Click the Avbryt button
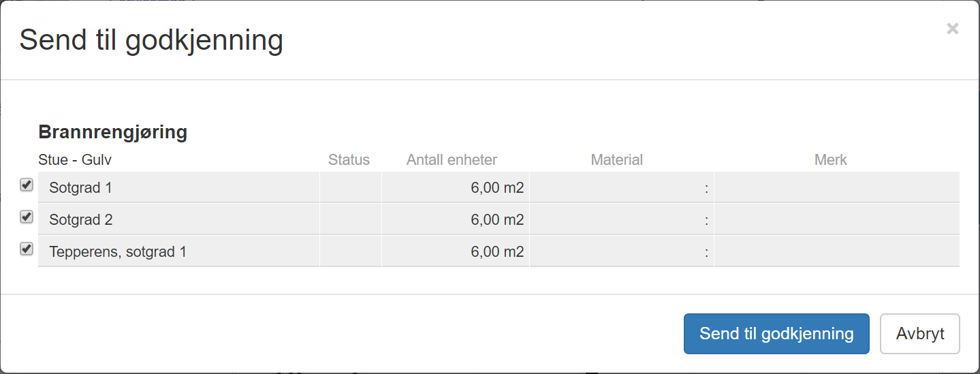This screenshot has height=374, width=980. tap(919, 334)
